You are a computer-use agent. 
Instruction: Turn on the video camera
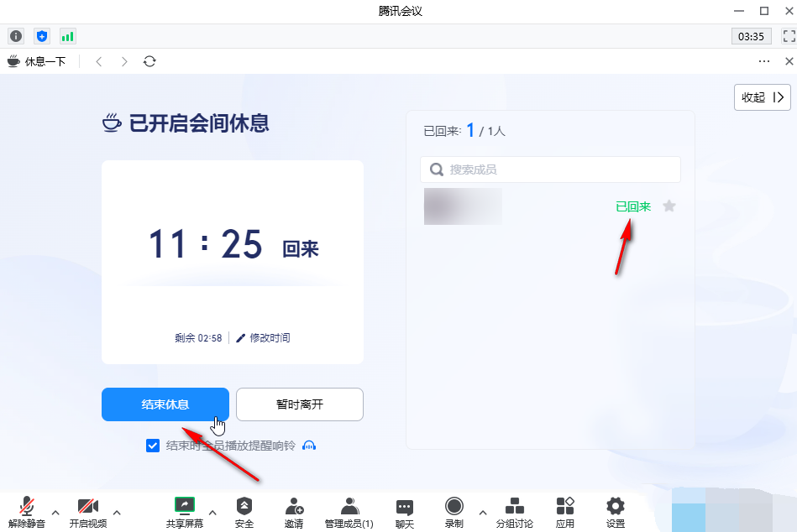click(x=88, y=511)
